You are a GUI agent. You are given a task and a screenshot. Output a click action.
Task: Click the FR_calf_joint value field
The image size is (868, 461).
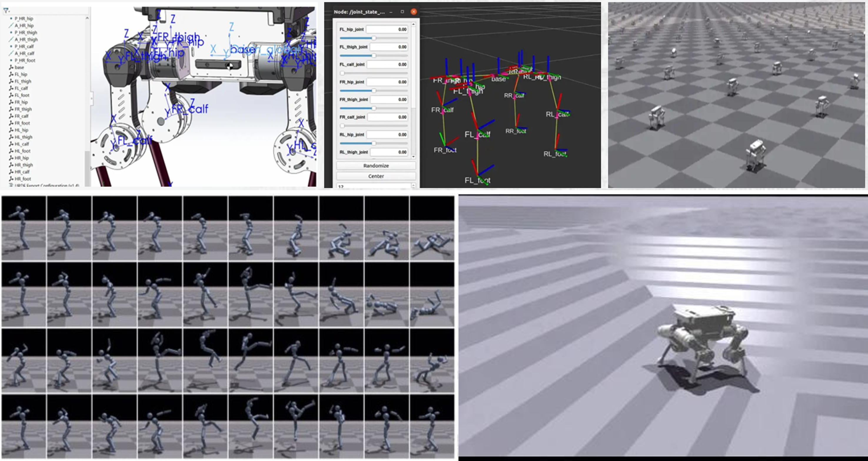click(388, 117)
